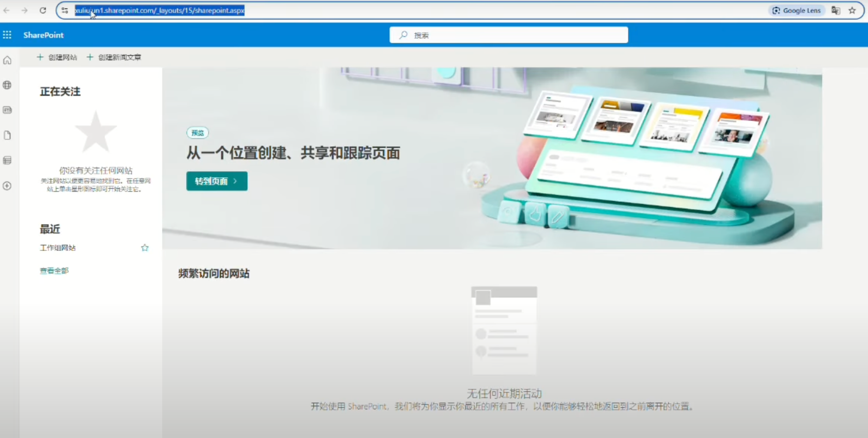The height and width of the screenshot is (438, 868).
Task: Open the app launcher waffle icon
Action: coord(7,35)
